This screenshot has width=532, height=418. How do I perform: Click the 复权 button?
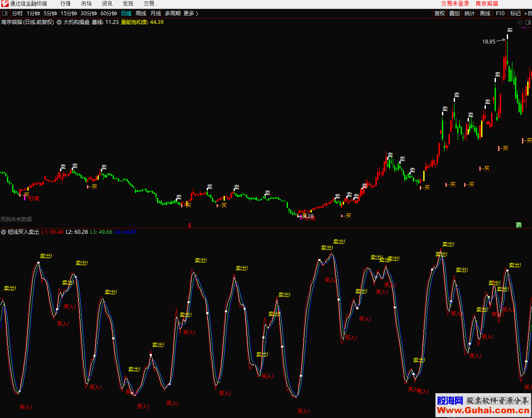(x=440, y=13)
